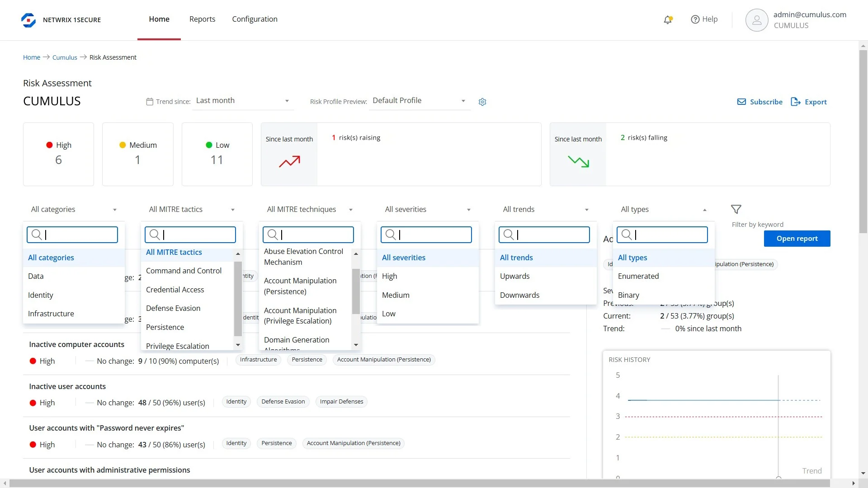Click search icon in severities dropdown
868x488 pixels.
(x=391, y=235)
